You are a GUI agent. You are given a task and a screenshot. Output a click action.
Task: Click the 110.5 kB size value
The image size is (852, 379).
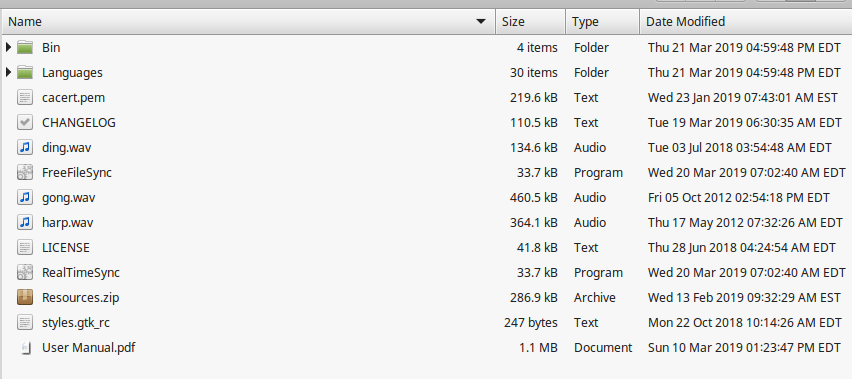pyautogui.click(x=534, y=123)
